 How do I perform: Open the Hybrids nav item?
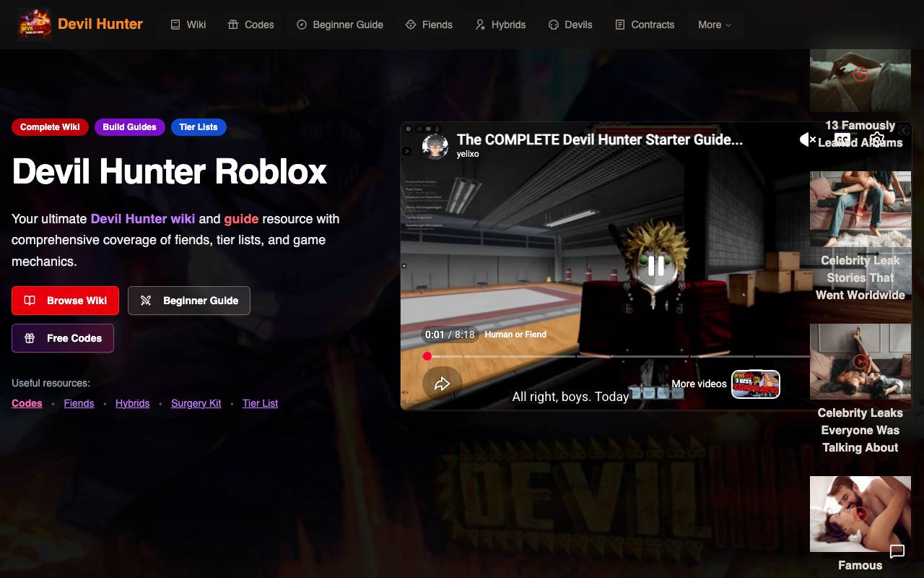[x=500, y=25]
